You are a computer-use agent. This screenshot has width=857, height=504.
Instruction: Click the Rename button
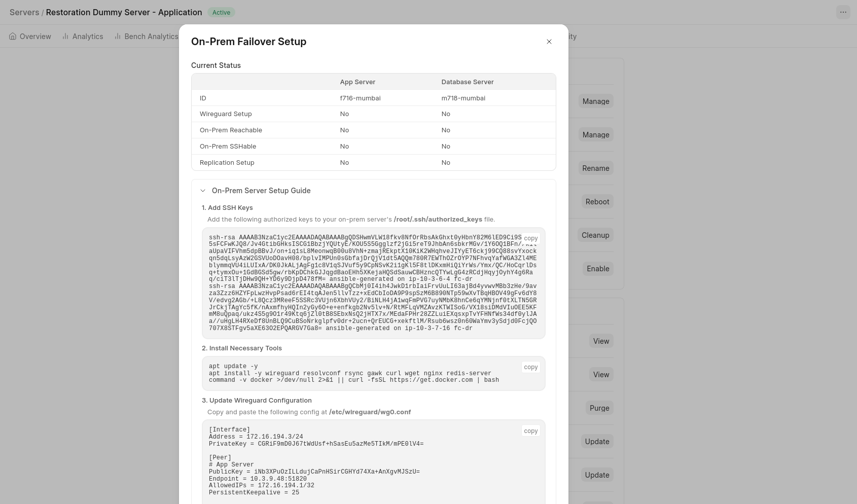(x=595, y=168)
